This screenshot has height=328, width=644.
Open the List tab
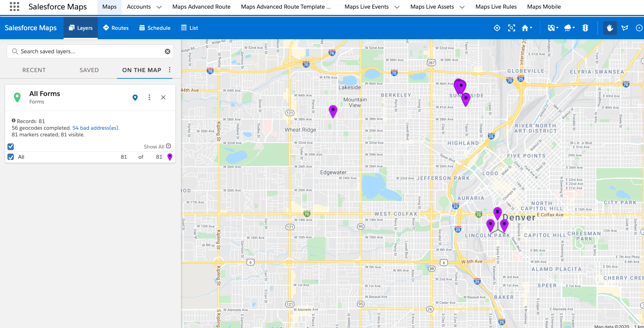click(190, 28)
